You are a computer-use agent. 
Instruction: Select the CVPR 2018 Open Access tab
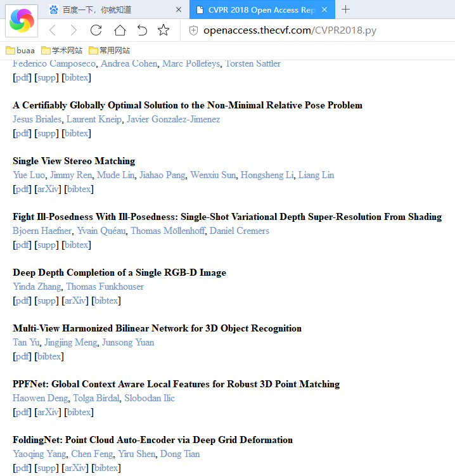pyautogui.click(x=262, y=10)
